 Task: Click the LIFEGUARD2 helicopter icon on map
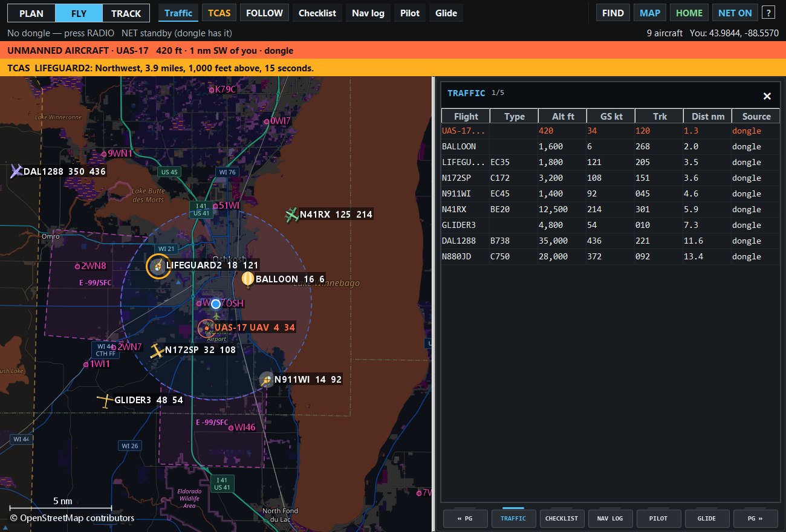pyautogui.click(x=158, y=265)
